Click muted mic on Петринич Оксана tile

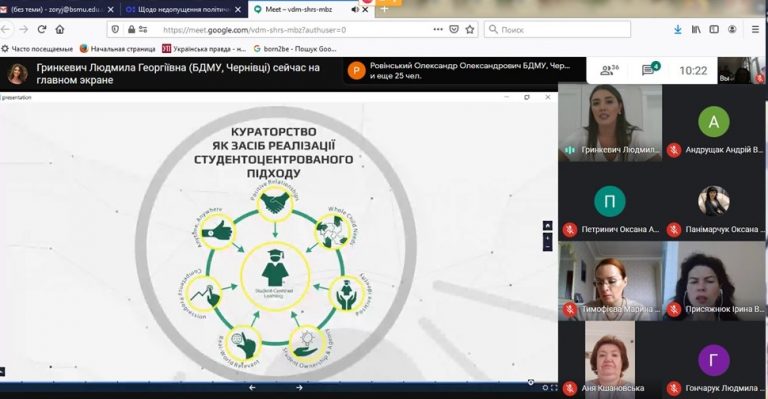click(570, 229)
